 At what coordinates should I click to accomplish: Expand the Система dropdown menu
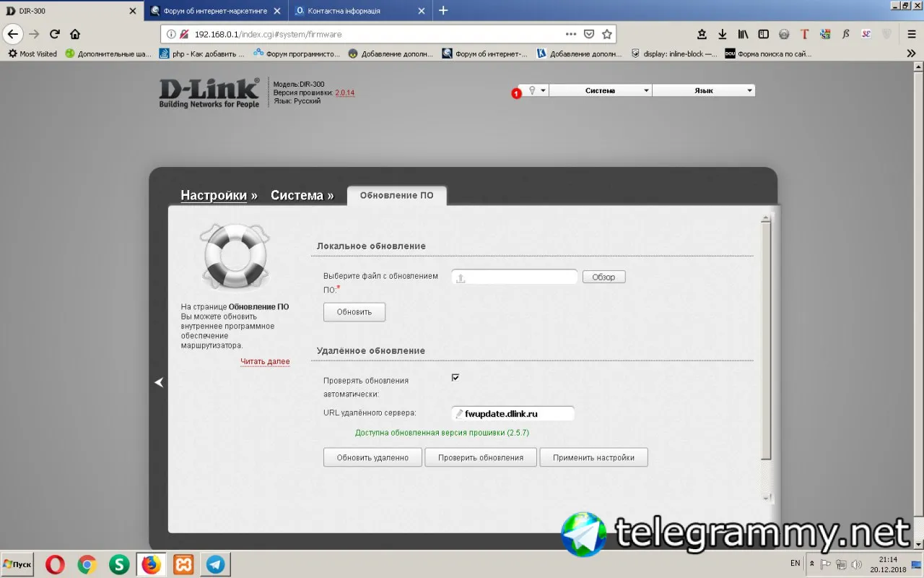pyautogui.click(x=601, y=90)
